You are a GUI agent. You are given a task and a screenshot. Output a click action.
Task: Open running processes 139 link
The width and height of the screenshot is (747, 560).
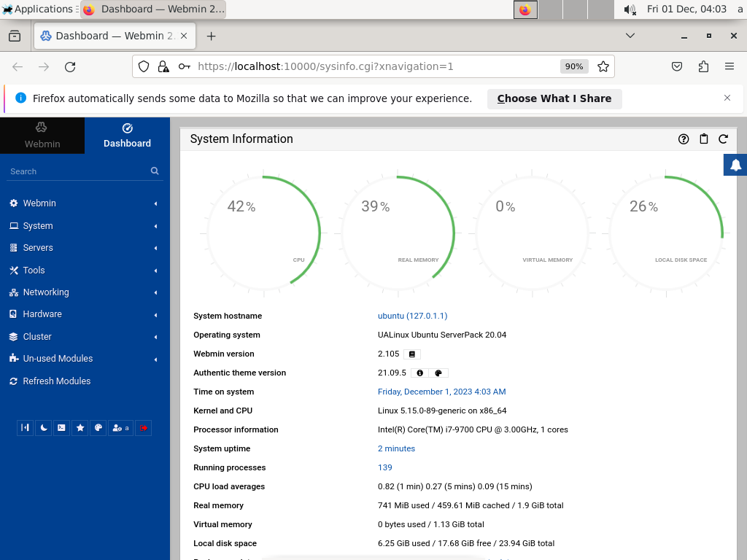point(385,467)
